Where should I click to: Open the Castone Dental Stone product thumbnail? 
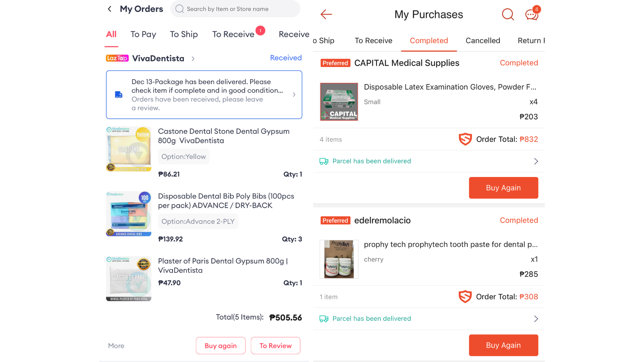click(x=129, y=149)
